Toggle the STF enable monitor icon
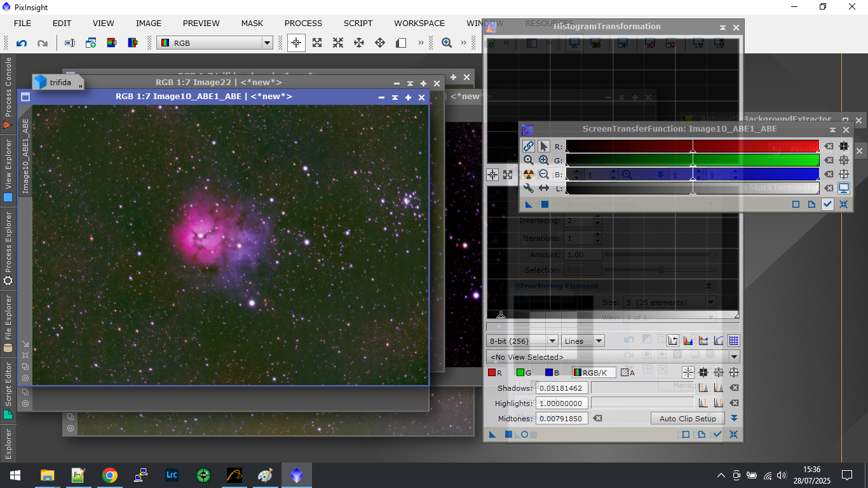Image resolution: width=868 pixels, height=488 pixels. [844, 188]
